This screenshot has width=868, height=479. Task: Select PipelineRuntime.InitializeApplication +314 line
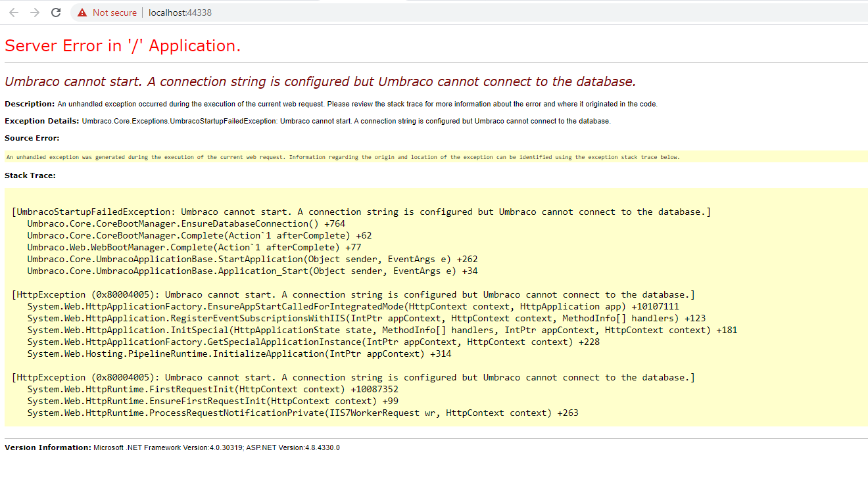[239, 354]
